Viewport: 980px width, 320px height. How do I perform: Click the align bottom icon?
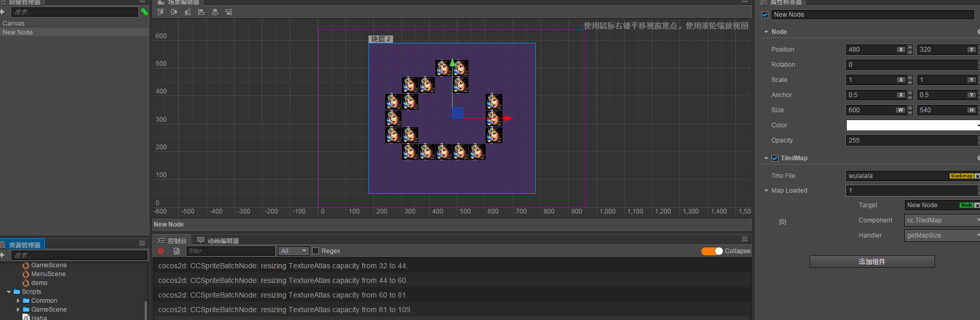(188, 12)
